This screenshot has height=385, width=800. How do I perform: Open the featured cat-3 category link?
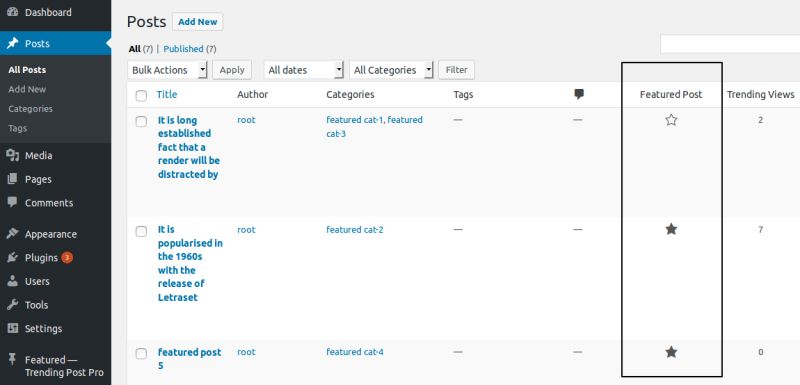pyautogui.click(x=374, y=127)
